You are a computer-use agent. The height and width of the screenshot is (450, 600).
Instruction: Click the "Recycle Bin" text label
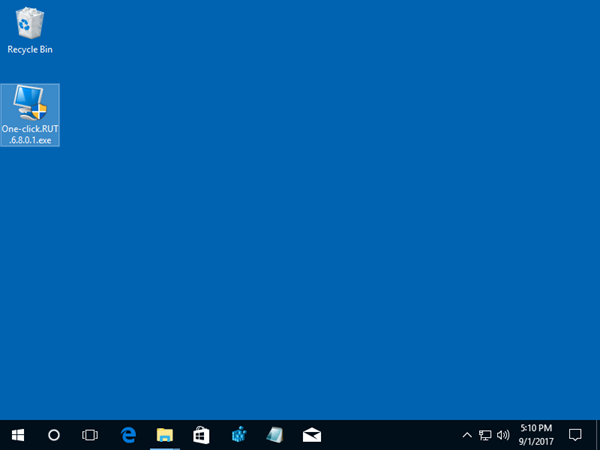(30, 49)
